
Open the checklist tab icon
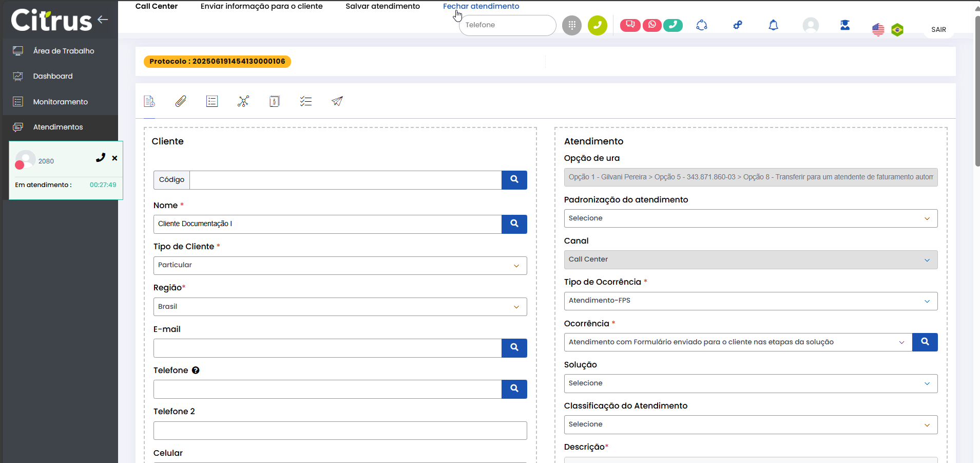[306, 101]
